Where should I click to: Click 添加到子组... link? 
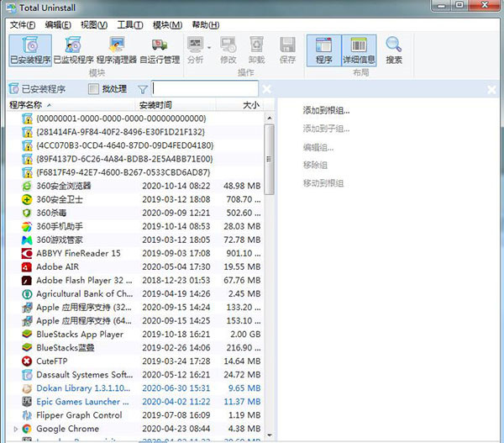pos(326,129)
